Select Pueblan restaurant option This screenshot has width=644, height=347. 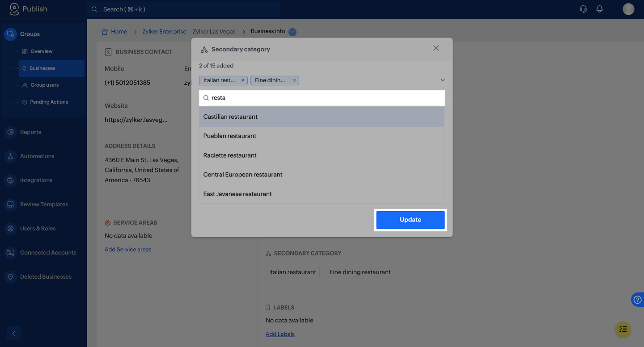pos(322,136)
